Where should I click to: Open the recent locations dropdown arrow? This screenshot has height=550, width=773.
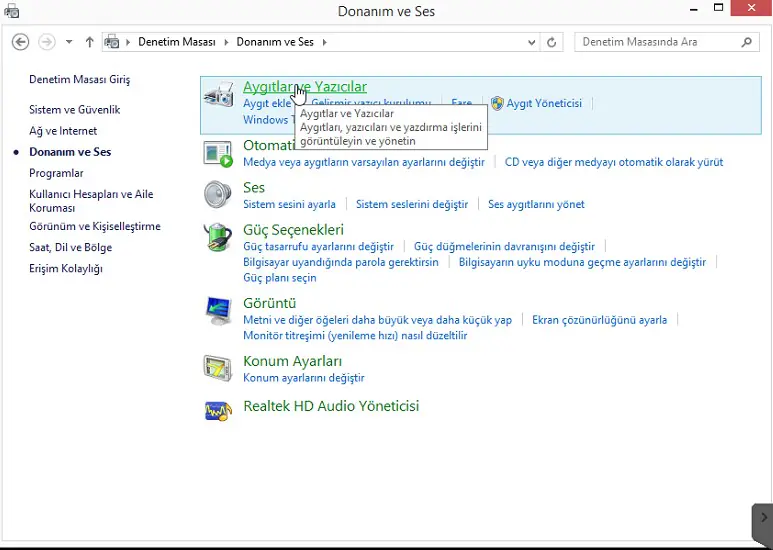click(x=69, y=42)
